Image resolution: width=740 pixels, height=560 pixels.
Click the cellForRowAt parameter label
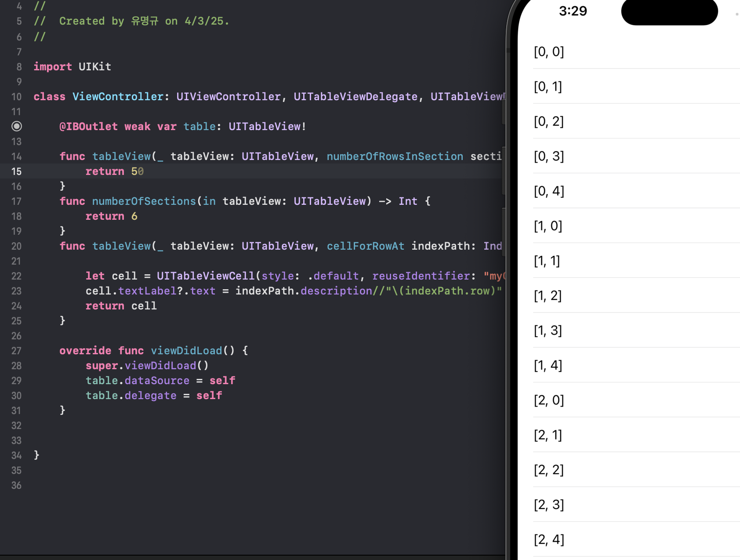pyautogui.click(x=366, y=246)
